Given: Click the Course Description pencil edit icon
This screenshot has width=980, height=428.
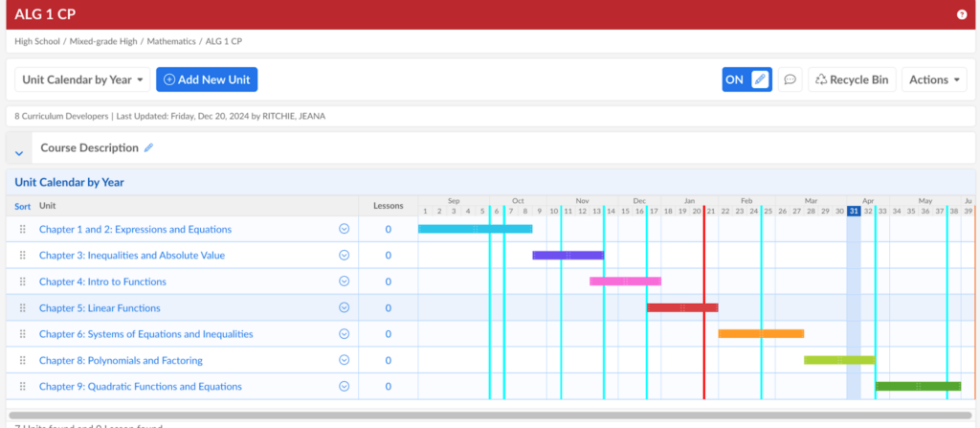Looking at the screenshot, I should pos(148,148).
